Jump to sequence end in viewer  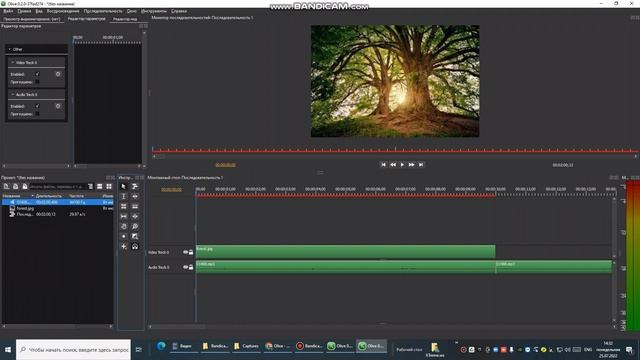click(421, 164)
